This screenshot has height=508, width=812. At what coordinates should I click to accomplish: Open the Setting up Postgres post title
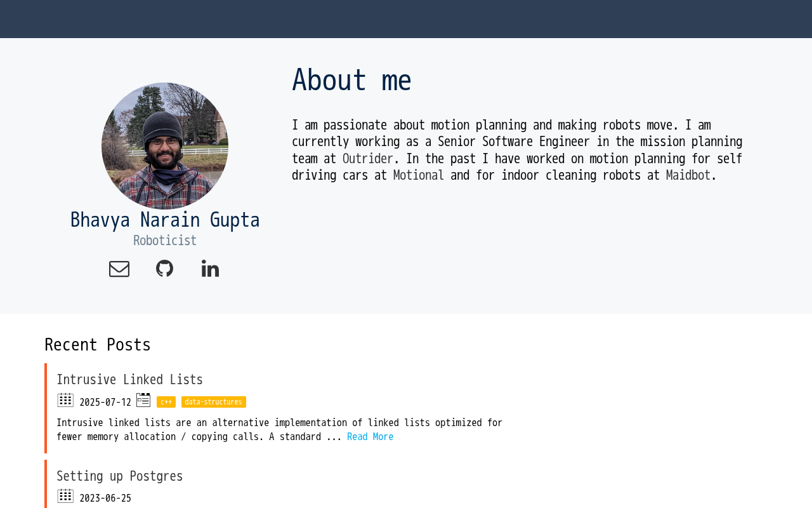(119, 476)
